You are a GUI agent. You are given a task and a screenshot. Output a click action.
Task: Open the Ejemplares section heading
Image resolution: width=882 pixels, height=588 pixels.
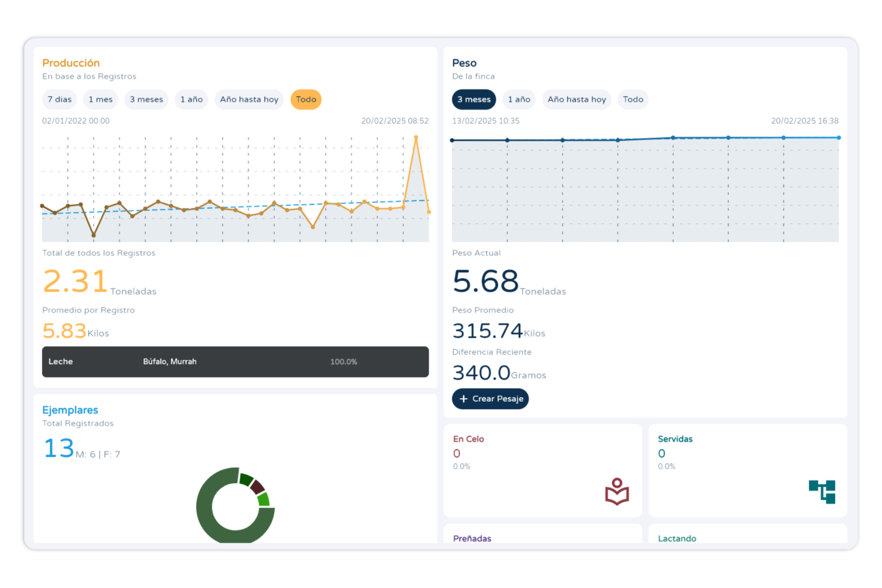click(70, 410)
